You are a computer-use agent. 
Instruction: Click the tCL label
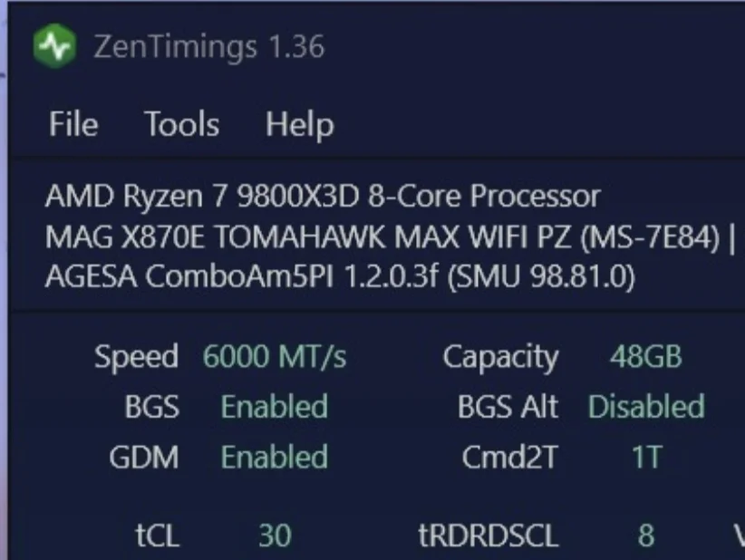[x=157, y=536]
